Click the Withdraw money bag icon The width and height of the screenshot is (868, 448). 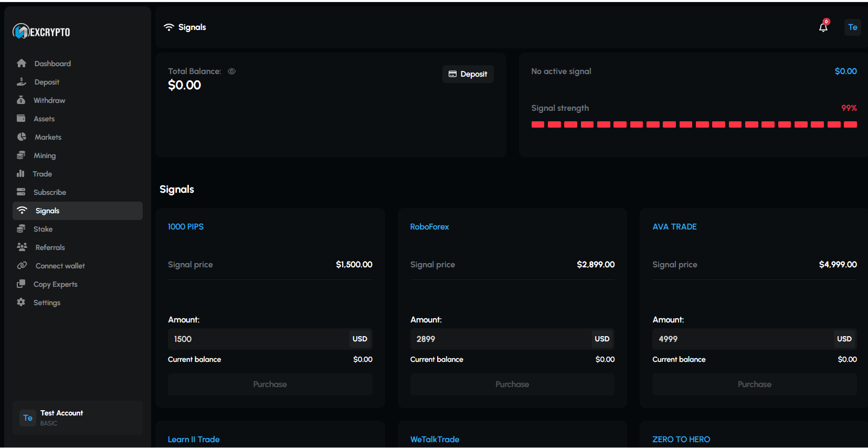21,100
